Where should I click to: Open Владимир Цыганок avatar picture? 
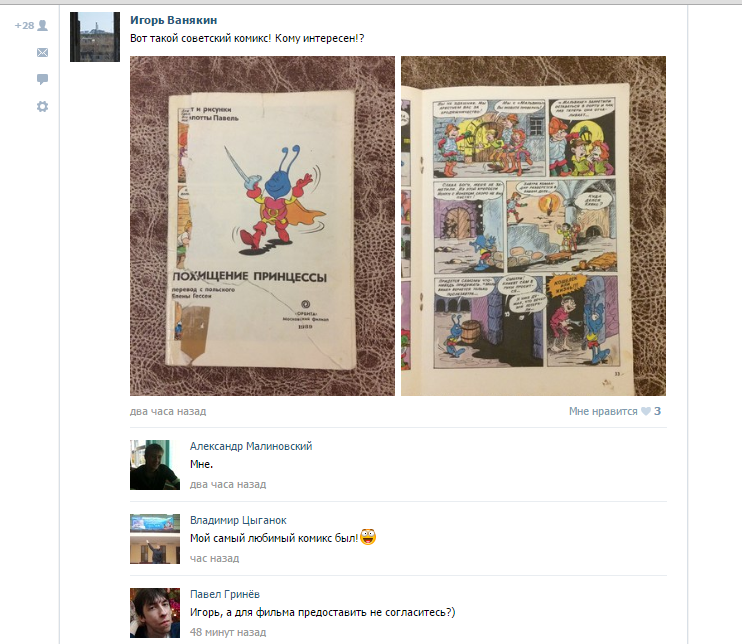[x=155, y=539]
